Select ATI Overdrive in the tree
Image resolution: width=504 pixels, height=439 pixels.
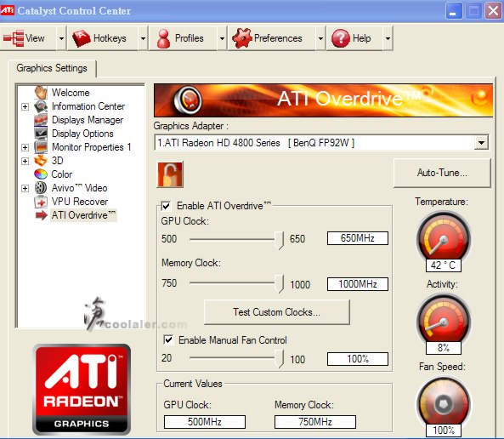click(x=83, y=215)
